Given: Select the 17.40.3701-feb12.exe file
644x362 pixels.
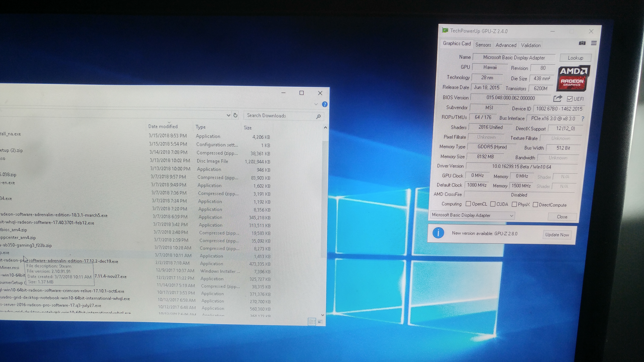Looking at the screenshot, I should (x=47, y=223).
